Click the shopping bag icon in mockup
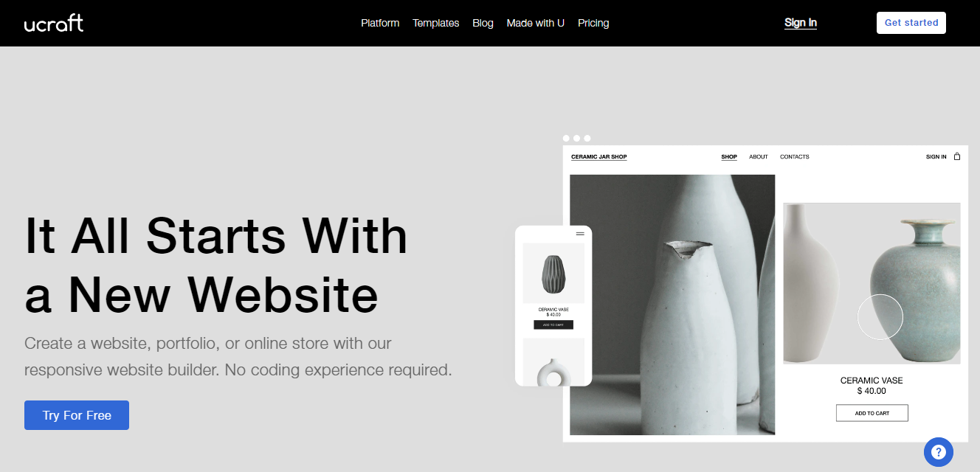 957,156
